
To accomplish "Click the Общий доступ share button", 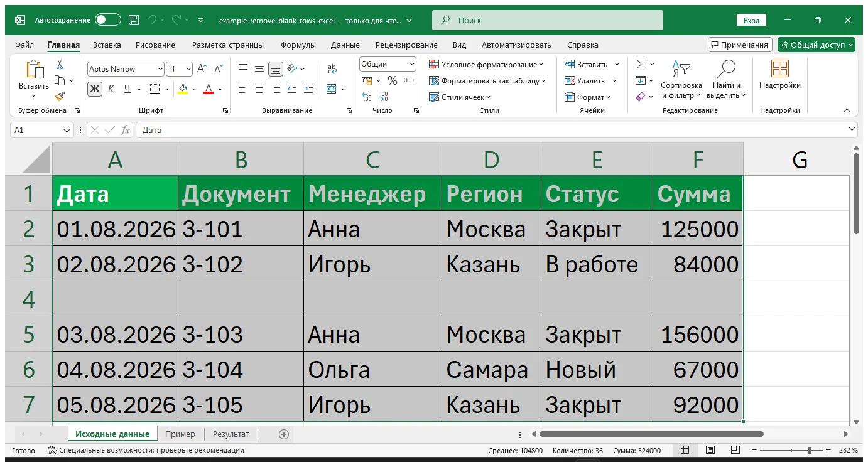I will tap(816, 45).
